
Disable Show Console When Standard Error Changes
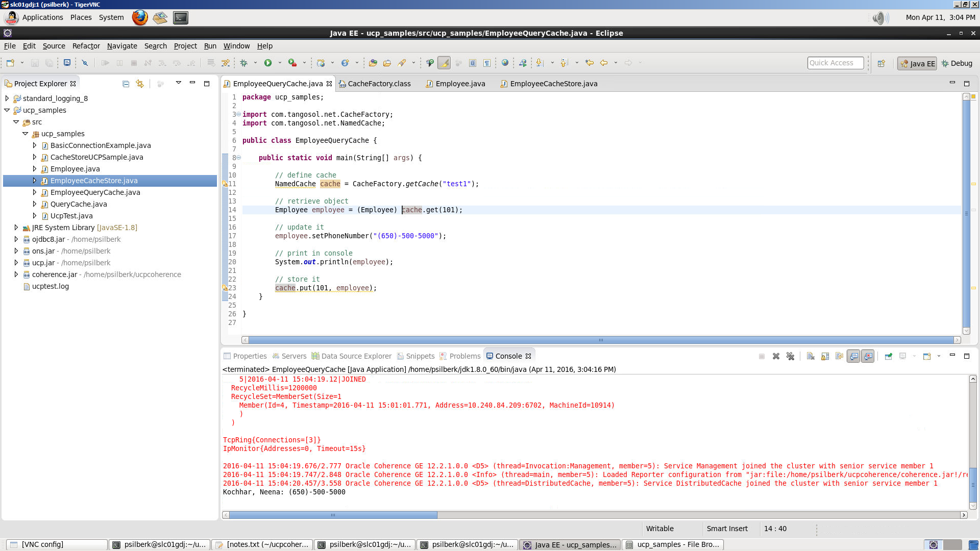[868, 356]
